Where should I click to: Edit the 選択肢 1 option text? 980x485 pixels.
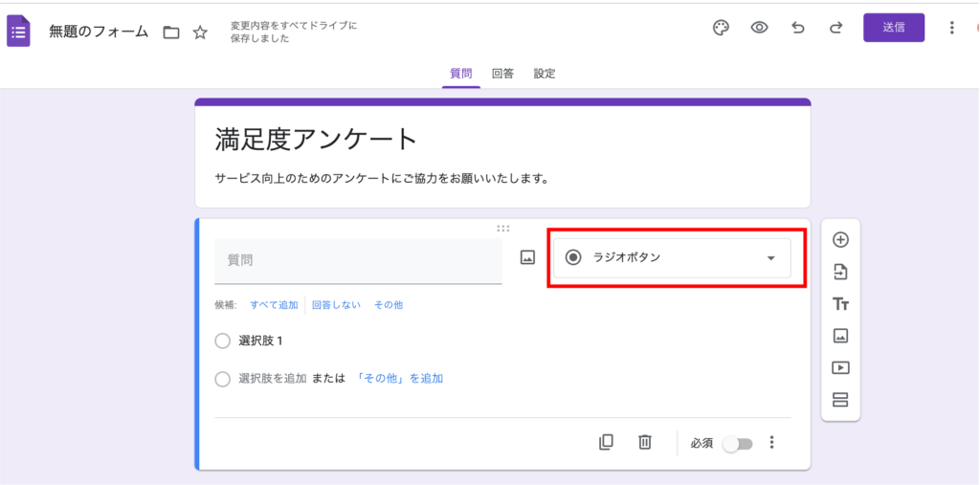[x=260, y=342]
